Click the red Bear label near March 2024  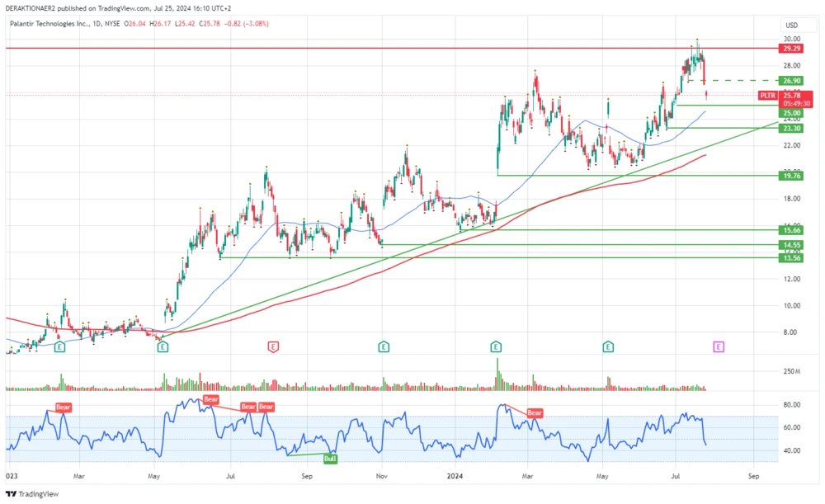tap(534, 412)
